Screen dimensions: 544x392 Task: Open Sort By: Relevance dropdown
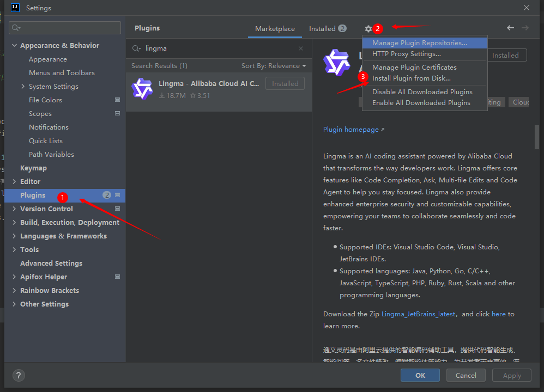[274, 66]
